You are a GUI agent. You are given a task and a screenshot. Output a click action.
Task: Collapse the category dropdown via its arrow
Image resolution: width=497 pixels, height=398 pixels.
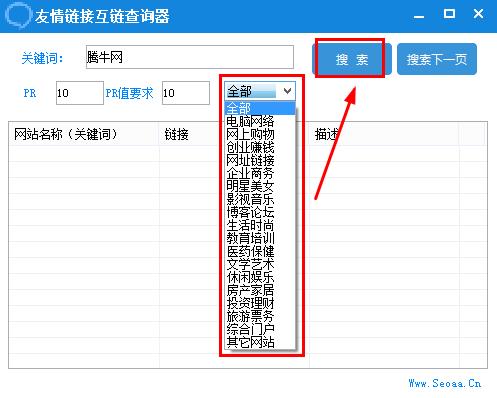click(287, 91)
